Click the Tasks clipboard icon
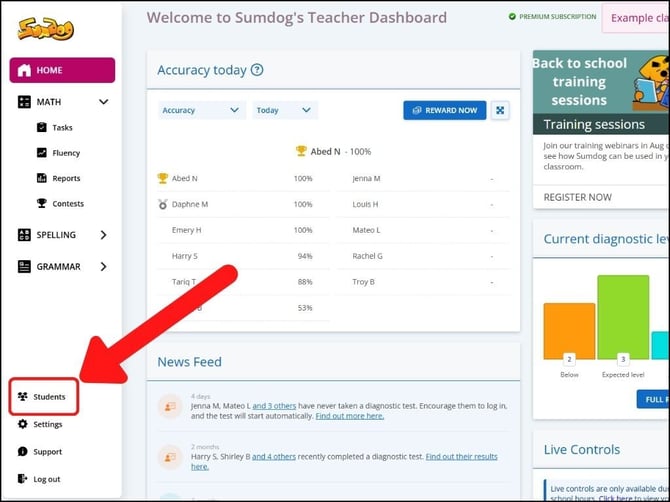 41,127
